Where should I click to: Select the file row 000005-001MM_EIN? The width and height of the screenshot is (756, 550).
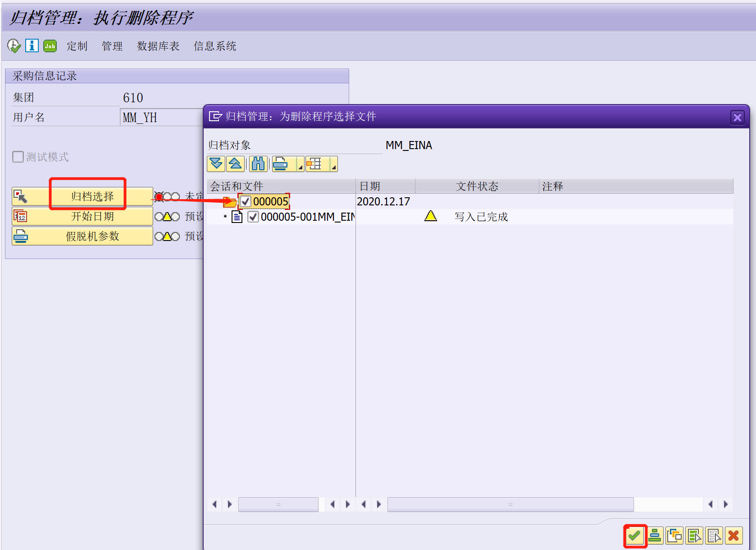coord(470,217)
